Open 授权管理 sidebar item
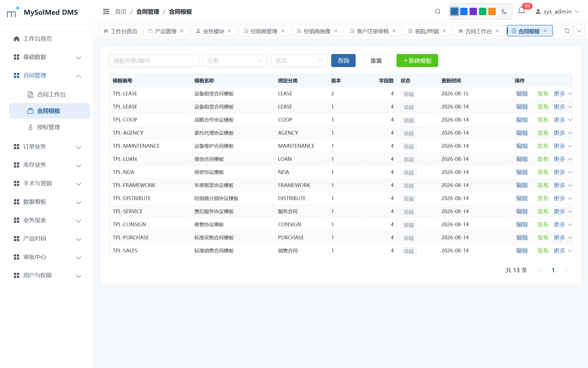Viewport: 588px width, 368px height. 50,127
